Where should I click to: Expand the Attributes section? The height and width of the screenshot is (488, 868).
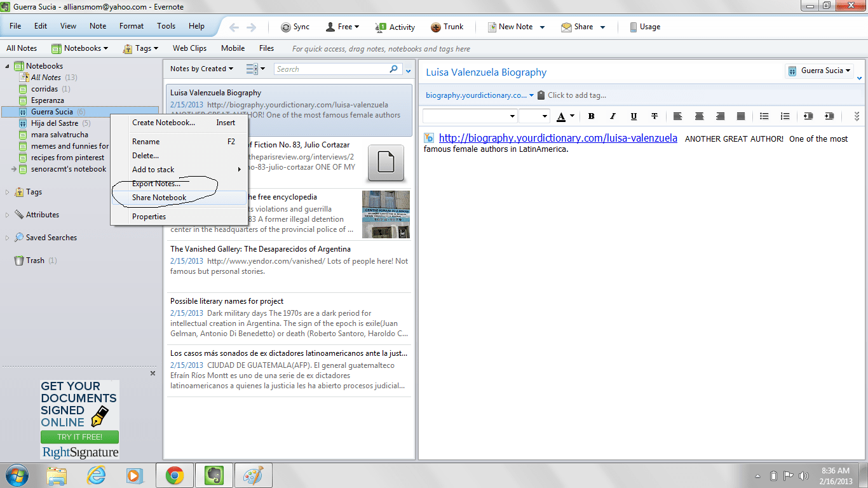pyautogui.click(x=8, y=215)
